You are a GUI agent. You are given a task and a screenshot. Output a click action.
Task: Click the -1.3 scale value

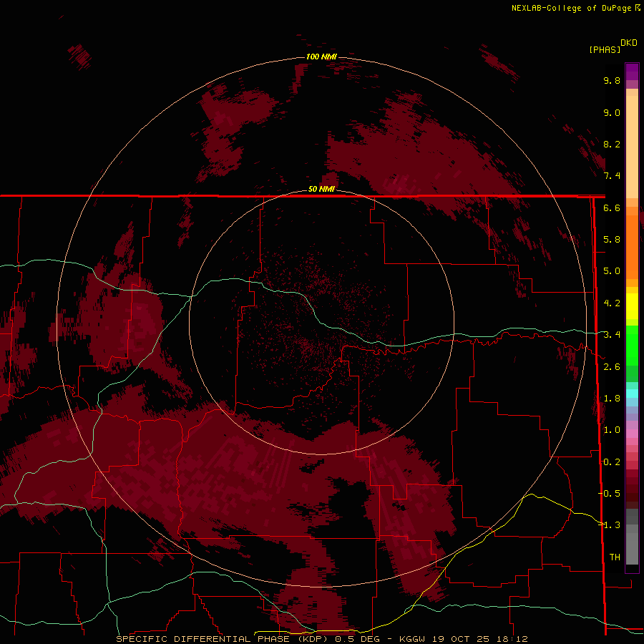(610, 526)
